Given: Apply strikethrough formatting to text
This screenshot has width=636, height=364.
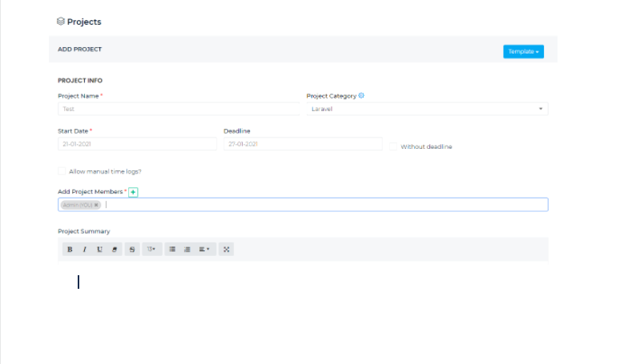Looking at the screenshot, I should (x=132, y=250).
